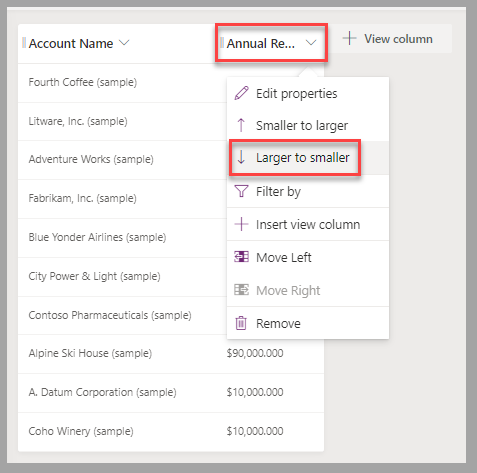Select the Alpine Ski House (sample) row

pos(171,353)
